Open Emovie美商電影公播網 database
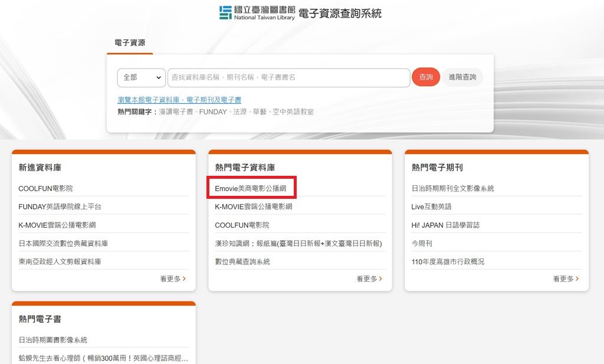Image resolution: width=604 pixels, height=364 pixels. [251, 188]
